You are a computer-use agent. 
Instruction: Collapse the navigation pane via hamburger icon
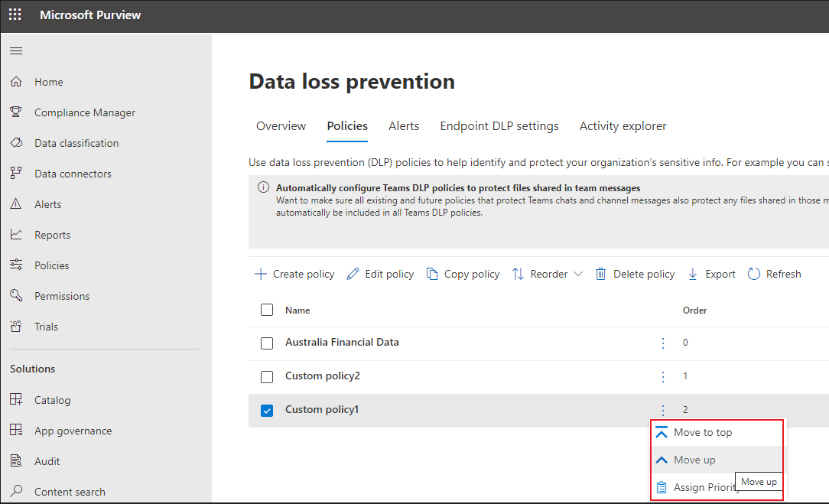[15, 50]
